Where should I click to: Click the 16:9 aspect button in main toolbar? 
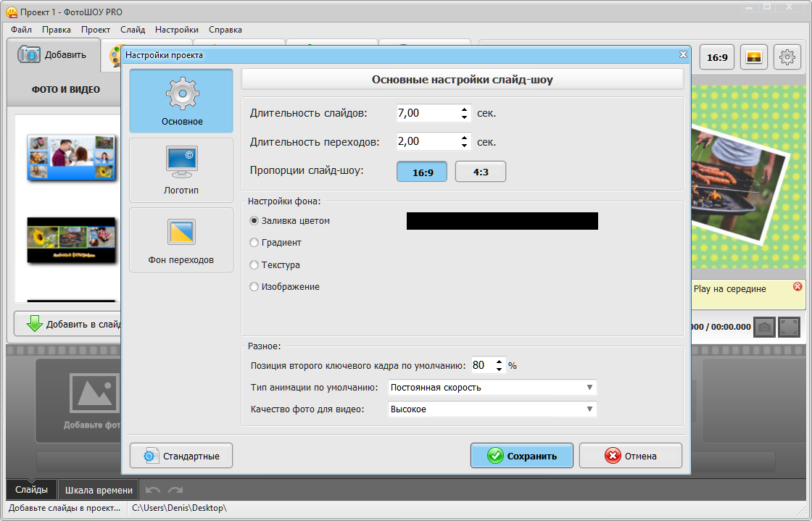coord(717,57)
